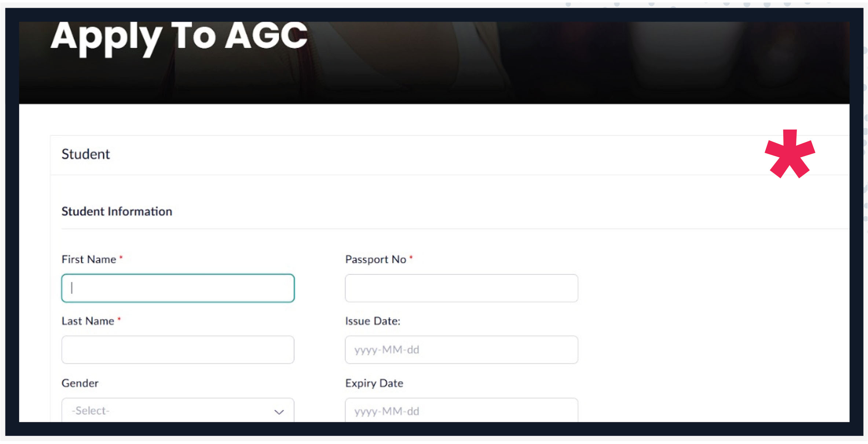
Task: Click the First Name label
Action: (89, 259)
